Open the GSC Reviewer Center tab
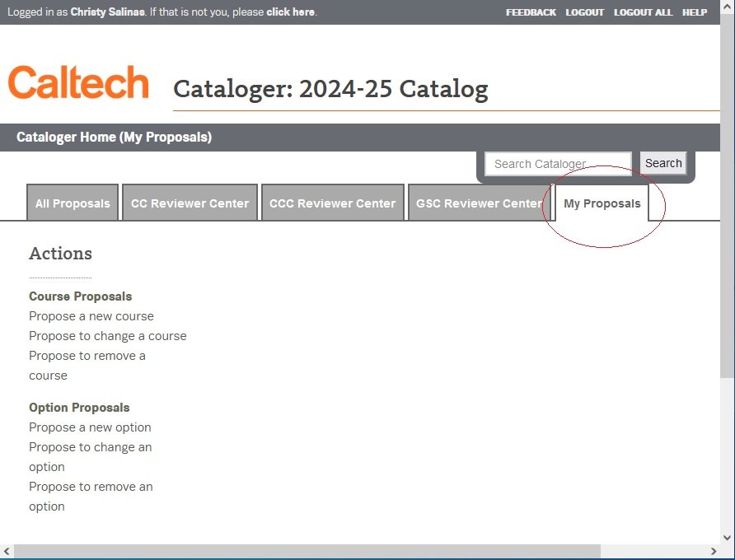 click(479, 203)
